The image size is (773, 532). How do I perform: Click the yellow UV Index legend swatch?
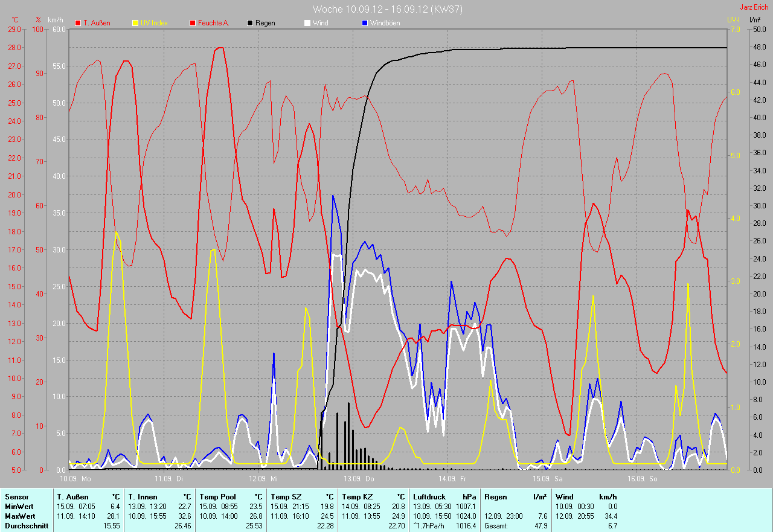point(135,23)
